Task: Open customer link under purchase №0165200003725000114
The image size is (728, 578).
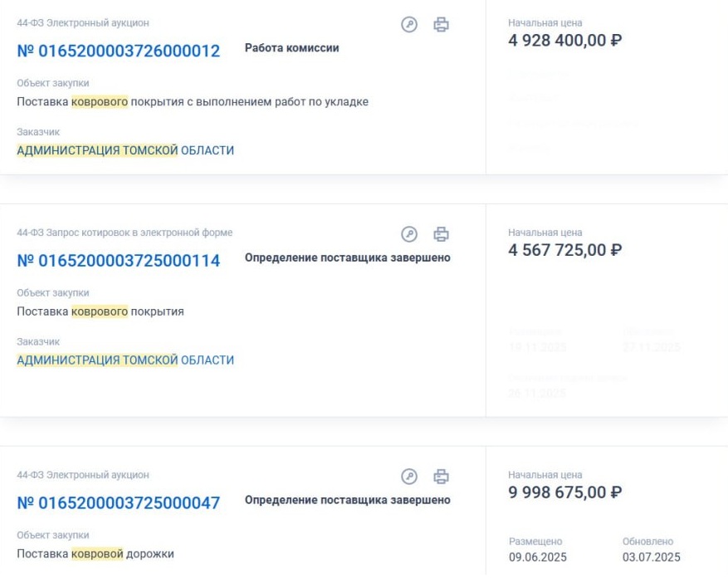Action: pyautogui.click(x=125, y=360)
